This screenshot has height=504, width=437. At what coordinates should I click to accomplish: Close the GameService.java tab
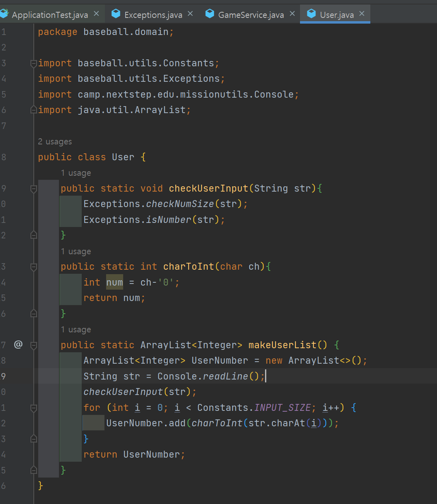click(x=292, y=14)
